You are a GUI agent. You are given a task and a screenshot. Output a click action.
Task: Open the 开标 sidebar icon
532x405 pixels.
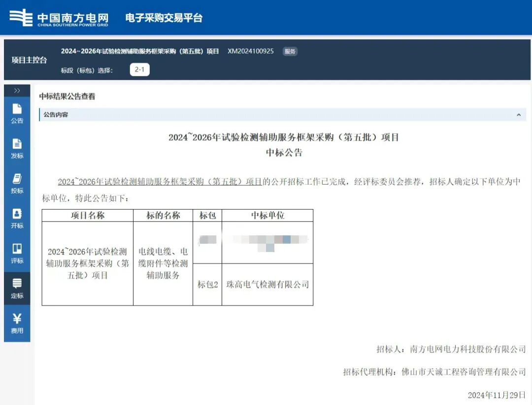click(x=17, y=218)
